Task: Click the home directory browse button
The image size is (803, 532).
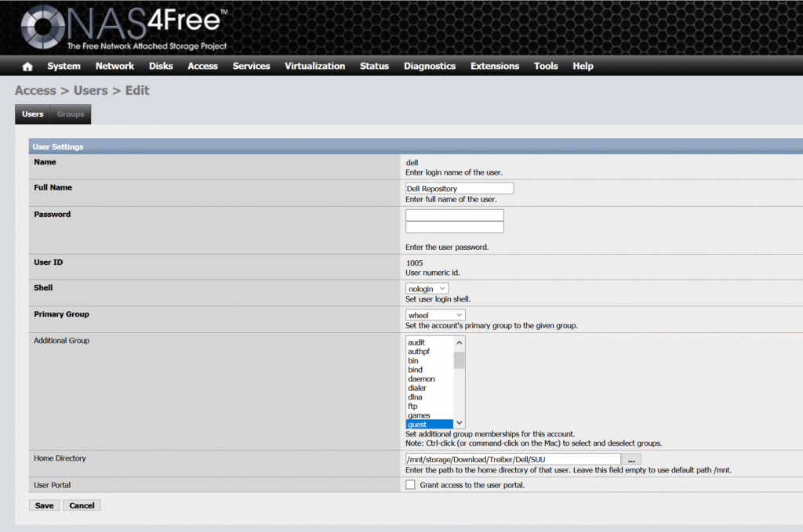Action: [x=631, y=459]
